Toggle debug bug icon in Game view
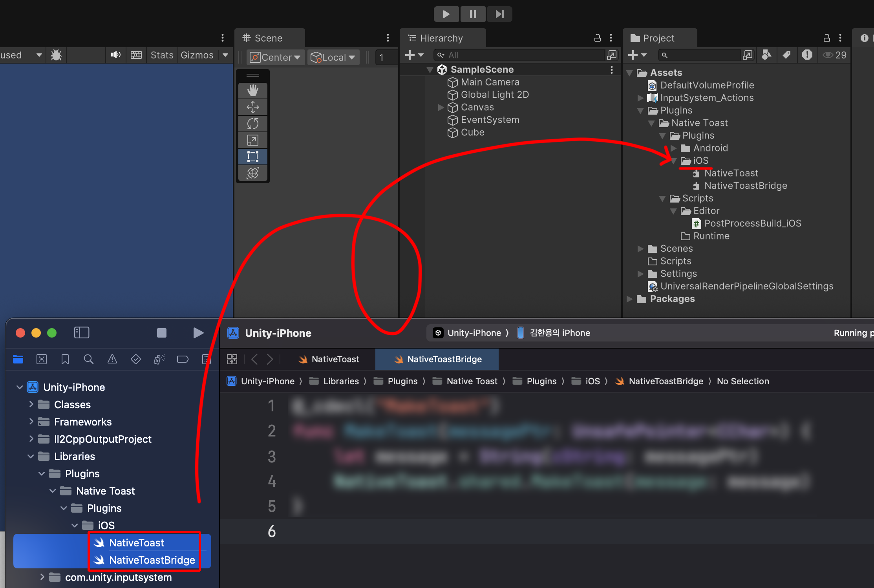Image resolution: width=874 pixels, height=588 pixels. click(x=56, y=55)
